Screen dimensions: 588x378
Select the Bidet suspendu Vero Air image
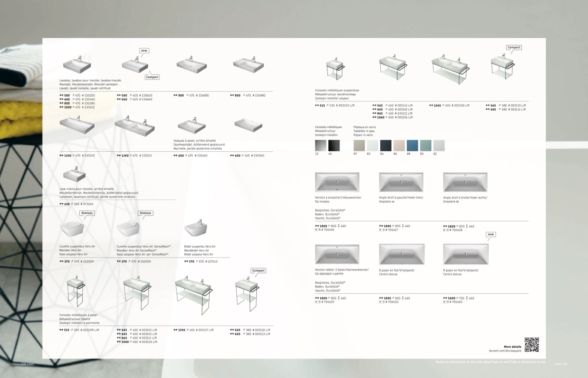click(x=196, y=229)
